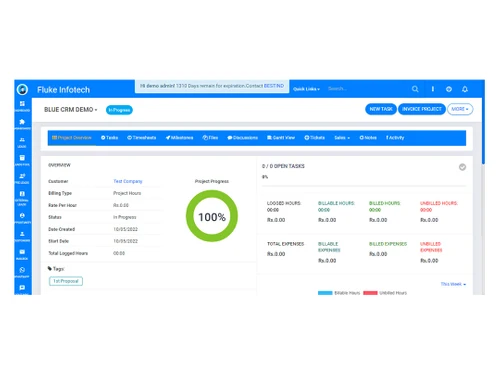Click the circular timer icon in header
500x375 pixels.
pos(449,89)
